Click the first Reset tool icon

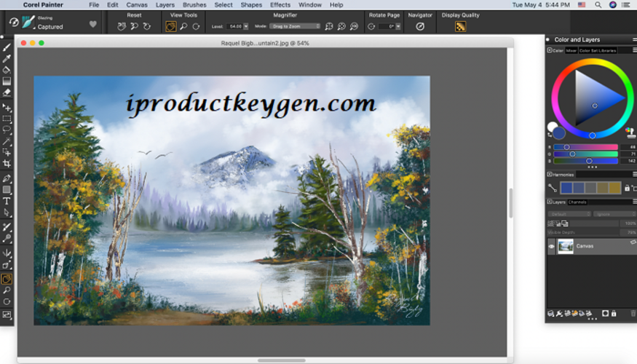[x=121, y=26]
